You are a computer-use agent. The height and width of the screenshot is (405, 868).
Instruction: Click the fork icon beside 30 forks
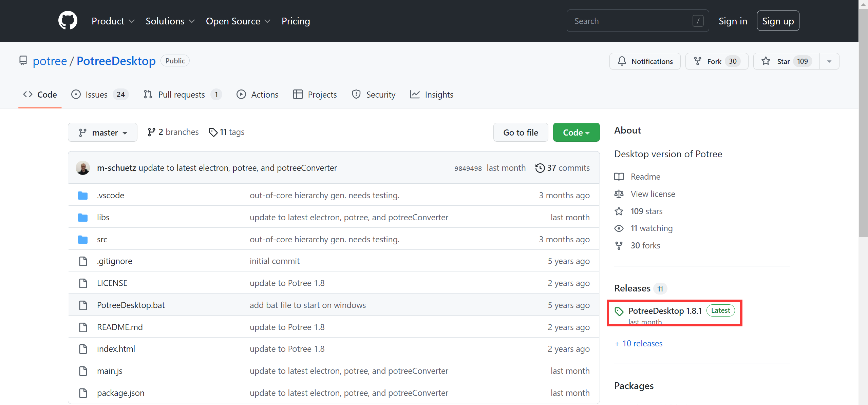[619, 246]
